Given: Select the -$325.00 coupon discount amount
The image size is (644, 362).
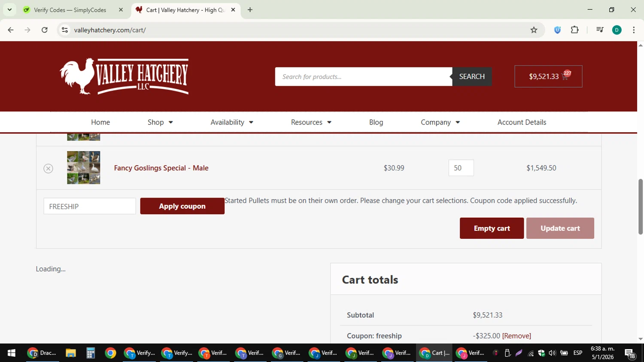Looking at the screenshot, I should pos(486,336).
